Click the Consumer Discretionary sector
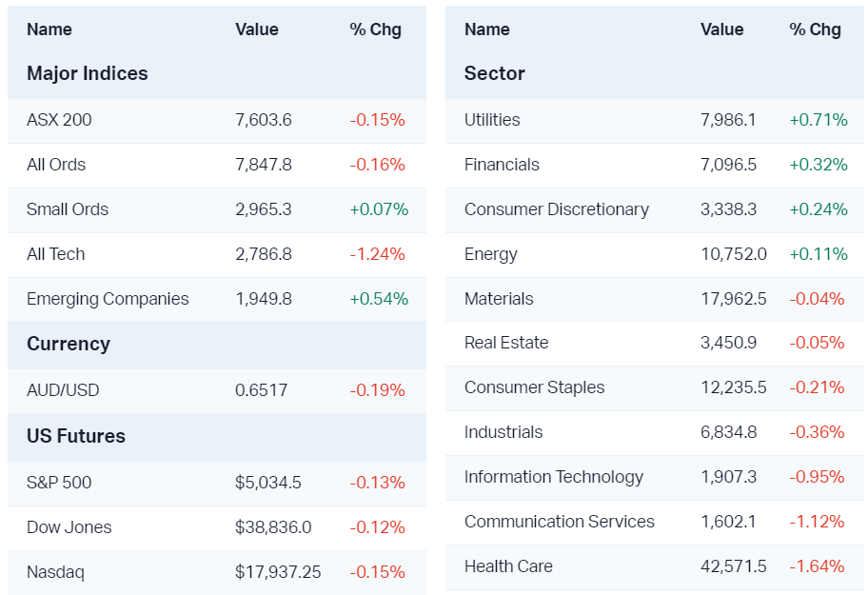Screen dimensions: 868x595 [x=557, y=209]
